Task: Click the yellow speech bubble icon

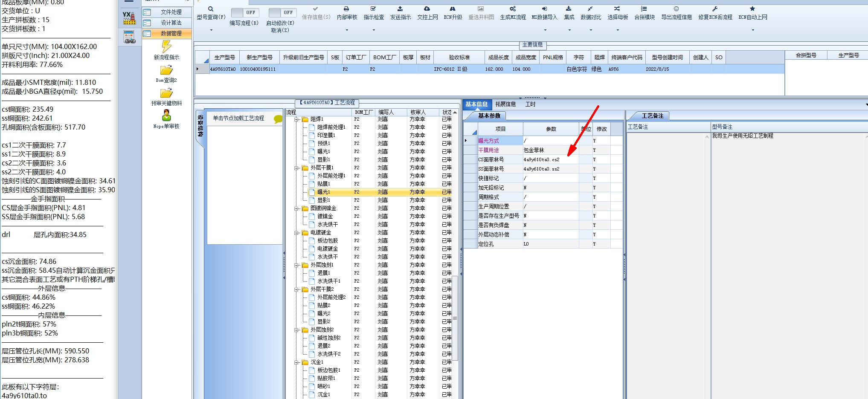Action: point(278,119)
